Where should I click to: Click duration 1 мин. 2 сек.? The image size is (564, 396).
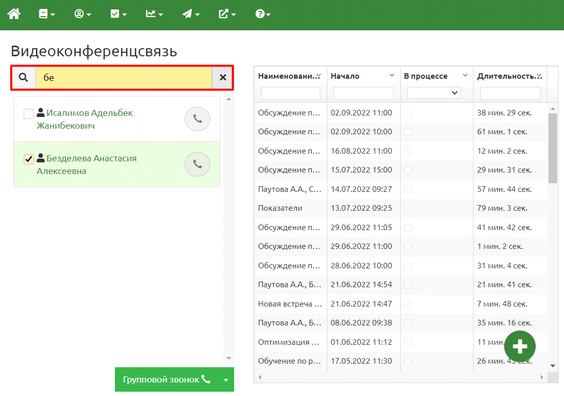coord(500,247)
